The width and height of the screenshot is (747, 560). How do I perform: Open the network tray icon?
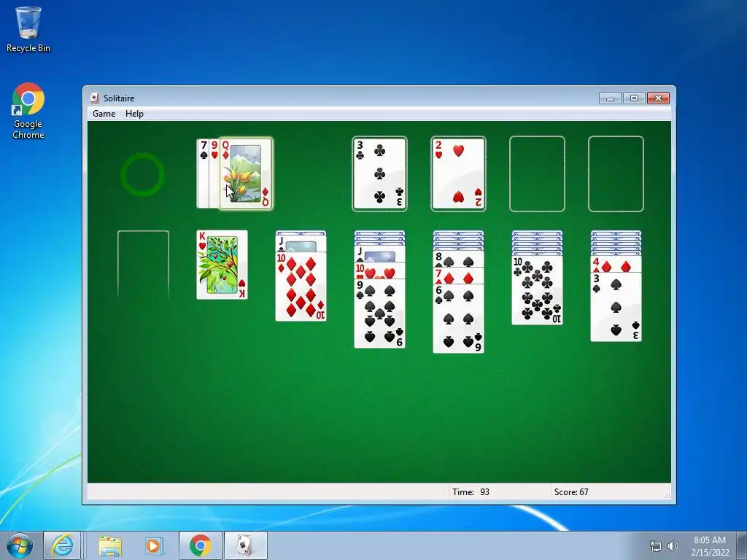coord(656,546)
